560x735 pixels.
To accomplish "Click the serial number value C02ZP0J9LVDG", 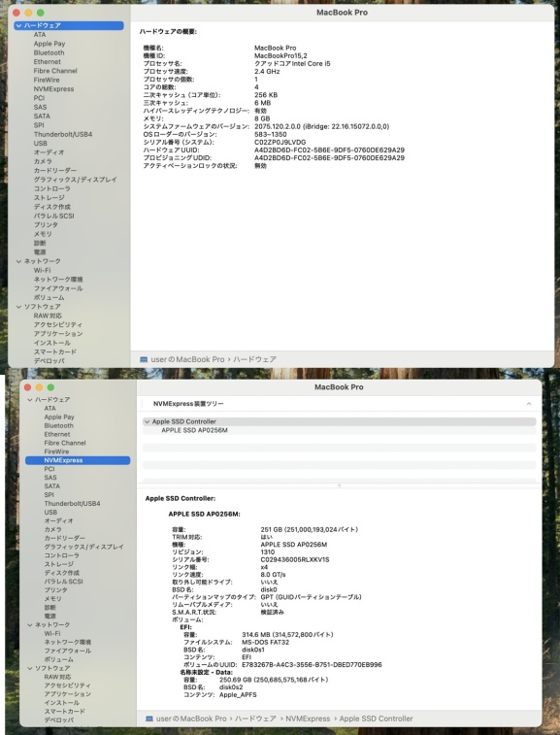I will click(280, 142).
